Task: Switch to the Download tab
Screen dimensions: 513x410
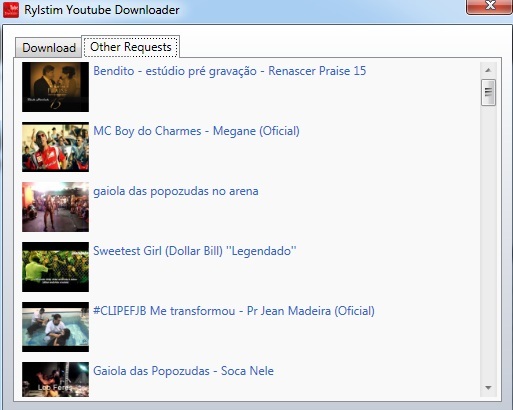Action: point(49,48)
